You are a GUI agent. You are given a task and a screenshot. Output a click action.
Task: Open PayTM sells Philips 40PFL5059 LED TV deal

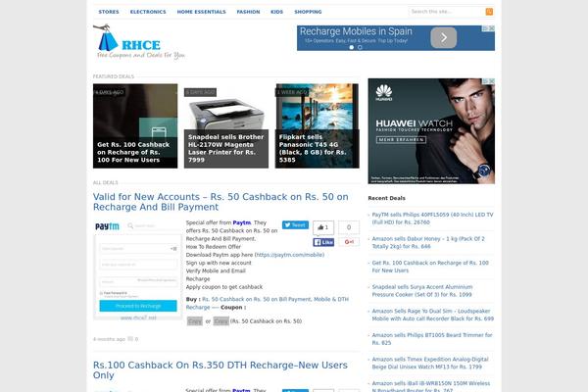432,219
